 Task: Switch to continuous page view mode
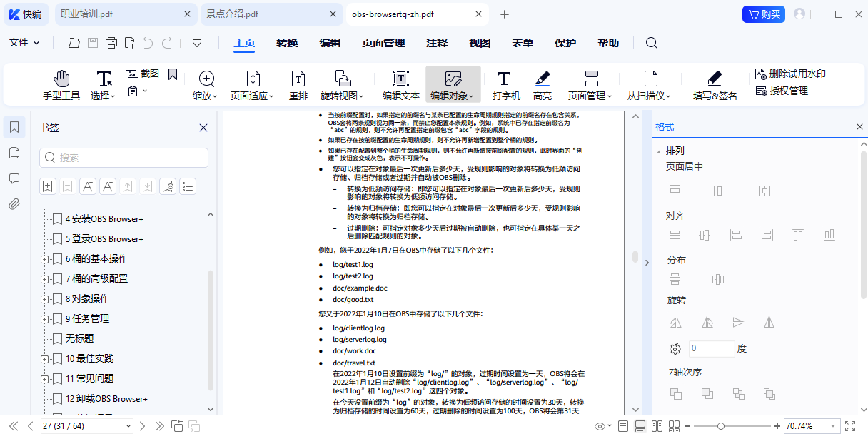[640, 426]
